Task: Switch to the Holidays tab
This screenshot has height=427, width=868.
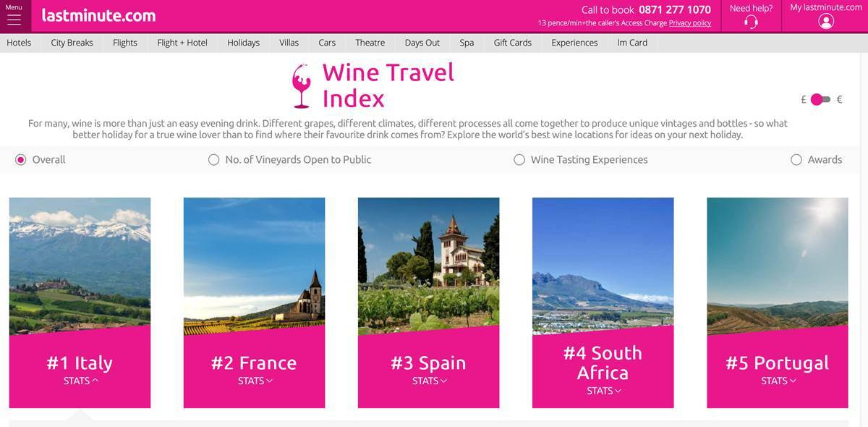Action: coord(243,42)
